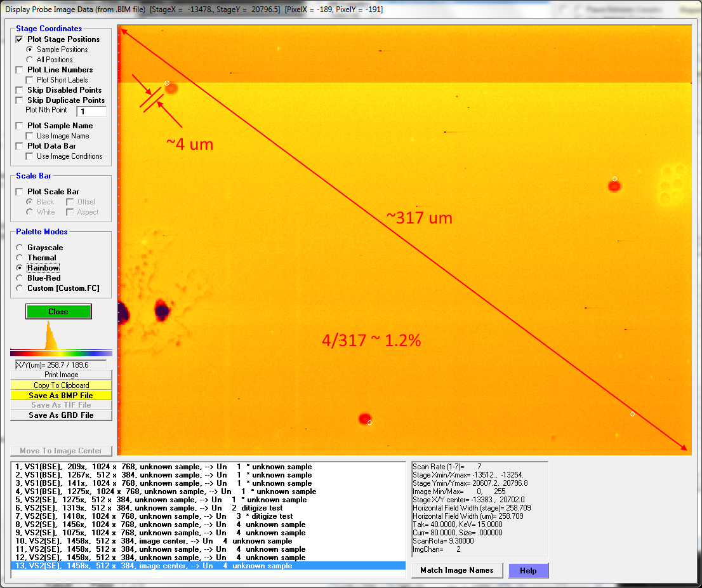Enable the Plot Scale Bar checkbox

20,192
